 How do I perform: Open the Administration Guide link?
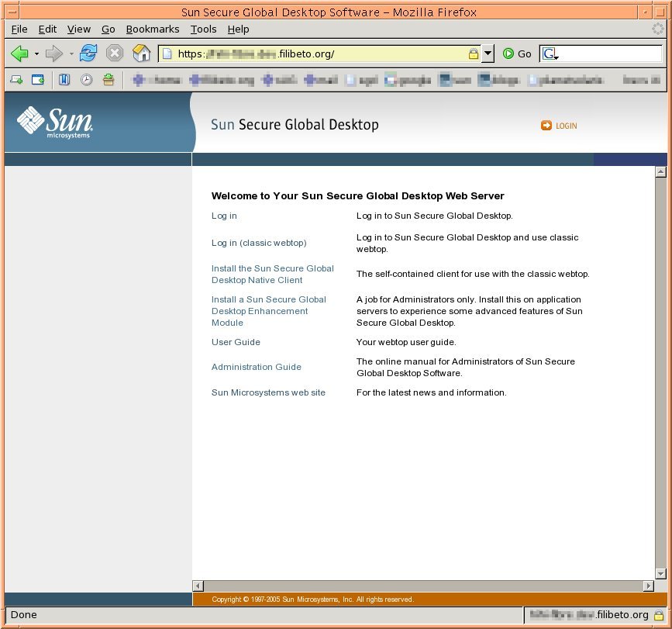256,367
